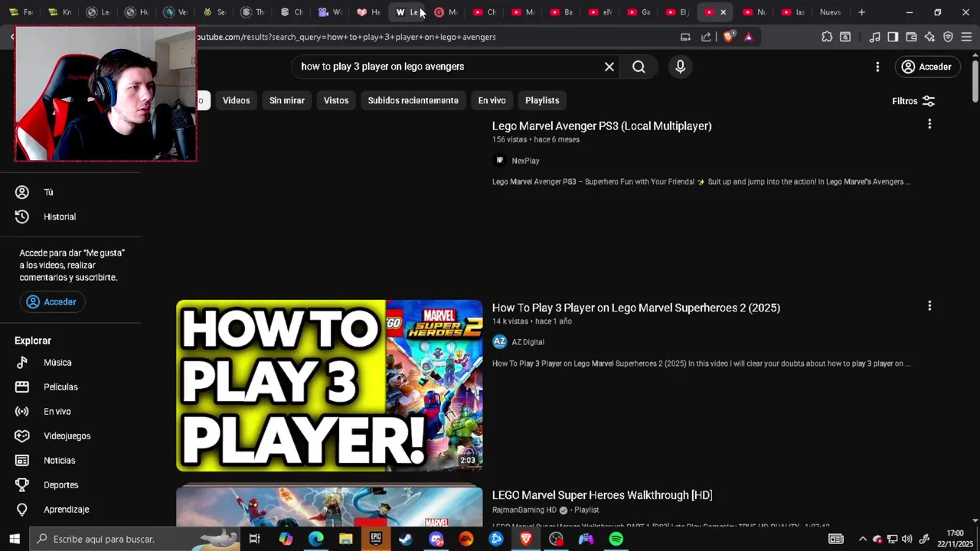This screenshot has width=980, height=551.
Task: Click the browser address bar URL
Action: click(346, 37)
